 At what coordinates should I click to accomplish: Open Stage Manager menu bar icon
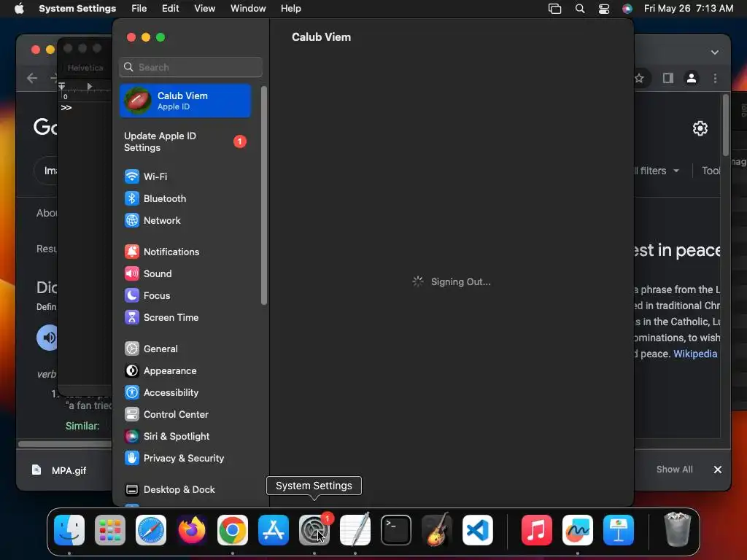(x=554, y=9)
